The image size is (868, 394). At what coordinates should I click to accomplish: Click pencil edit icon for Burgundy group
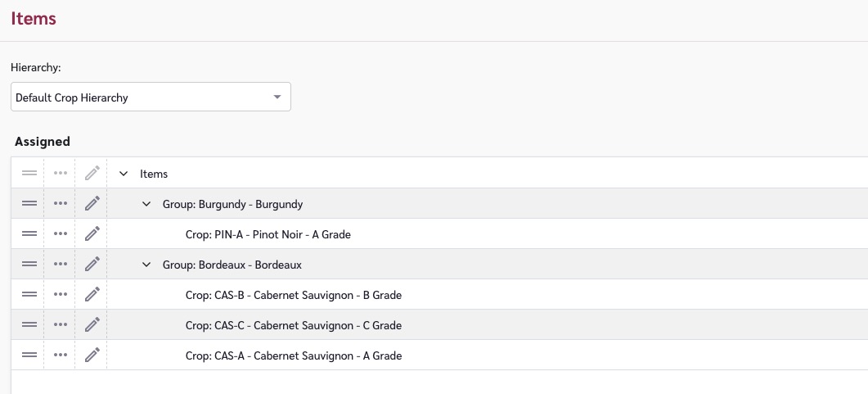[x=92, y=204]
